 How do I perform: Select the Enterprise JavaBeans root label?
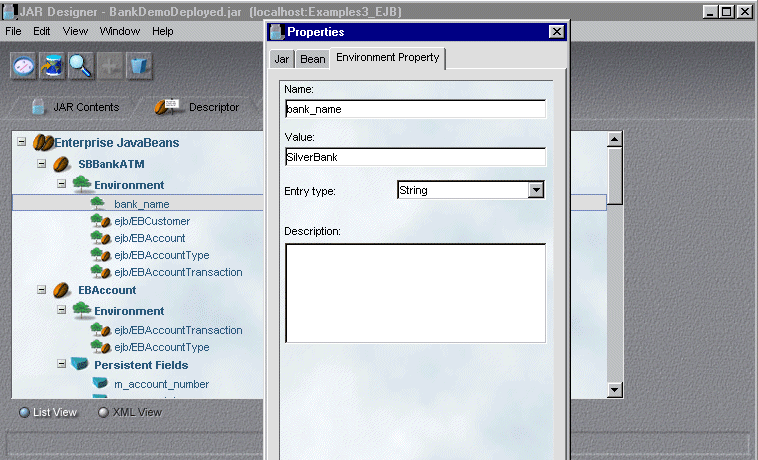117,143
